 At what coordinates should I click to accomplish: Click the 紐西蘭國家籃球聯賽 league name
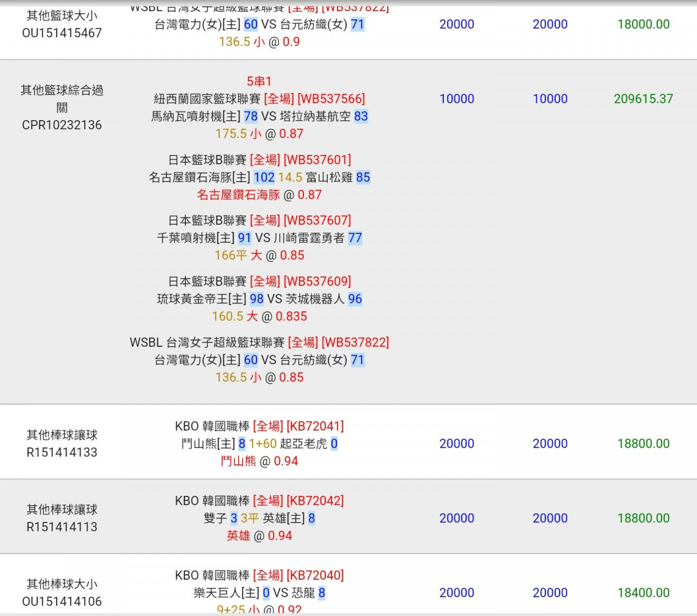(x=207, y=99)
